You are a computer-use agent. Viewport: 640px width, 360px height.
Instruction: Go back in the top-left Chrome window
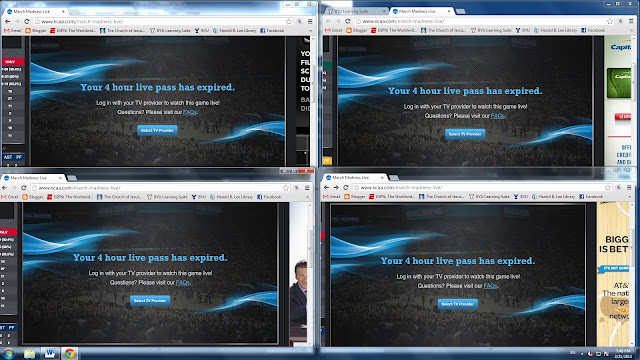[8, 21]
